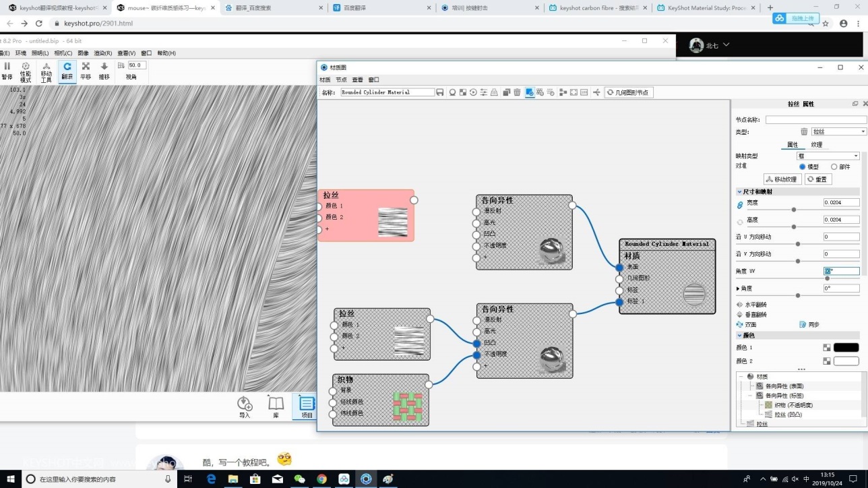This screenshot has height=488, width=868.
Task: Click the 颜色 1 black swatch
Action: click(846, 348)
